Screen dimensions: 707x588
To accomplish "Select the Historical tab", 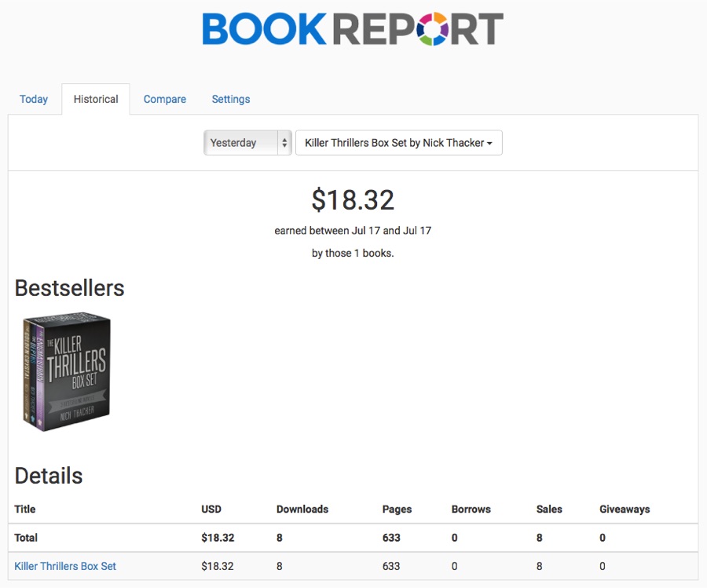I will coord(96,99).
